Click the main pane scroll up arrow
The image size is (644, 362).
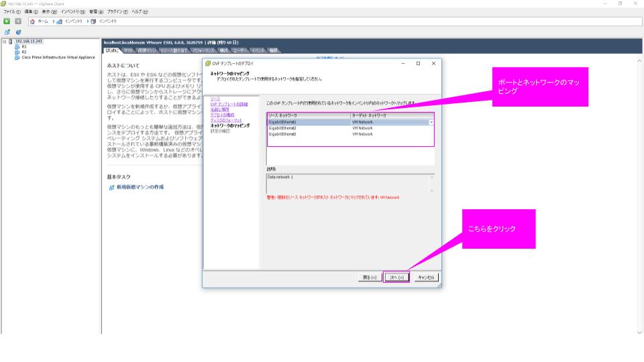coord(639,61)
